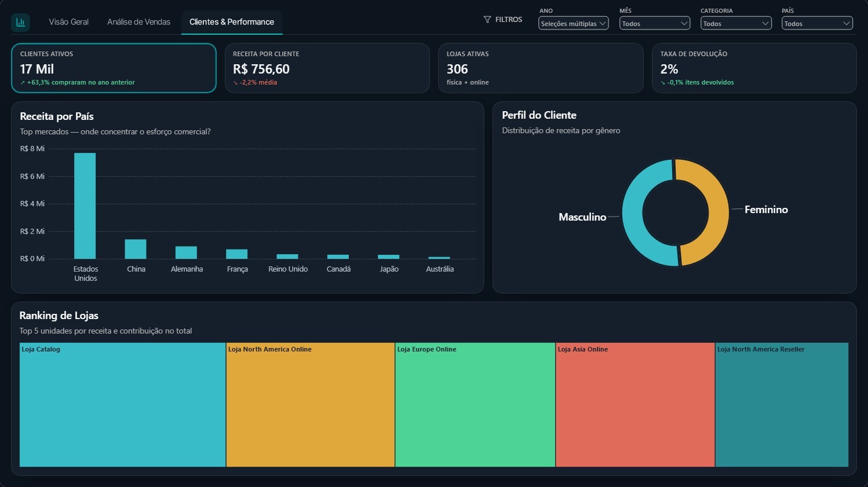Select the Loja Catalog treemap tile

coord(122,405)
